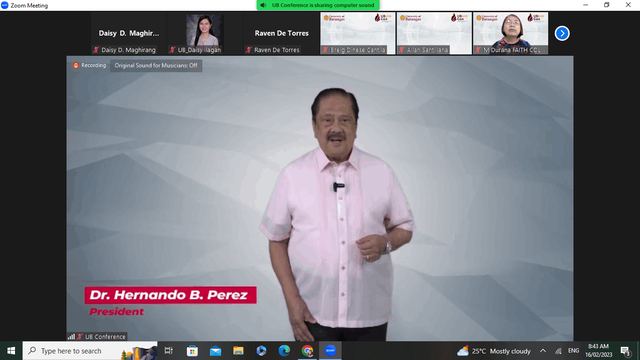The height and width of the screenshot is (360, 640).
Task: Click the Type here to search box
Action: (x=90, y=351)
